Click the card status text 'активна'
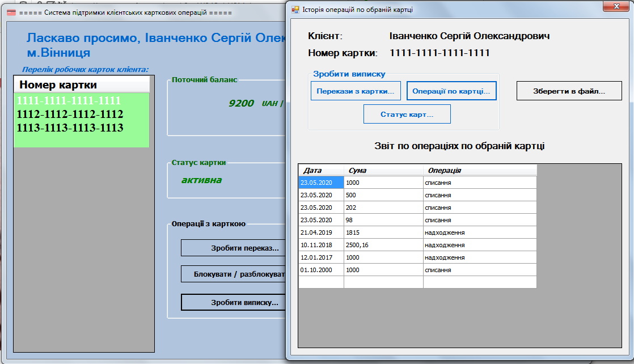The height and width of the screenshot is (364, 634). [201, 180]
